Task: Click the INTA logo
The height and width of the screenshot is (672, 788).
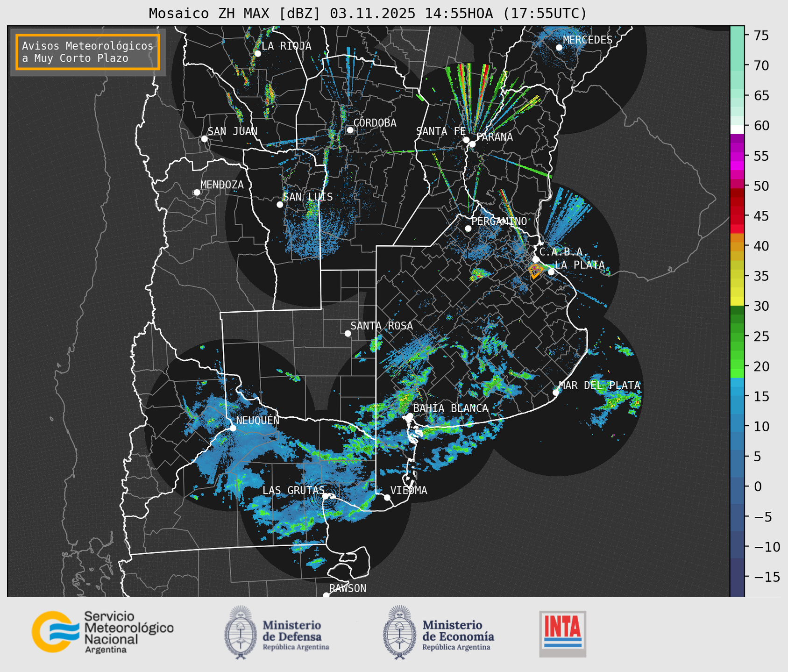Action: tap(562, 634)
